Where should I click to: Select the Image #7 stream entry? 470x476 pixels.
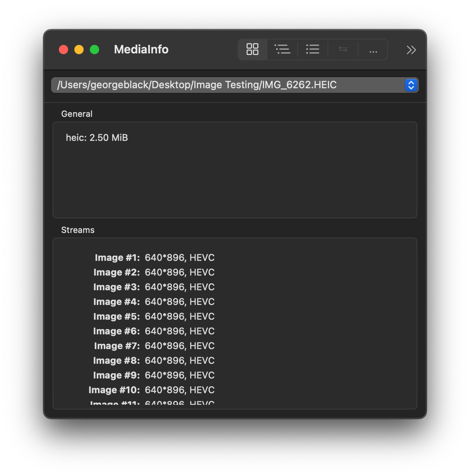pos(154,346)
